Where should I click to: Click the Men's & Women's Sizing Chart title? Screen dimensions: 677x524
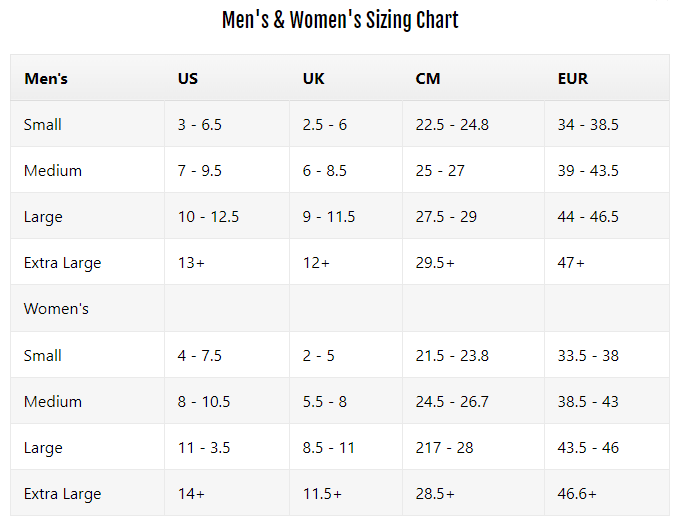tap(339, 20)
